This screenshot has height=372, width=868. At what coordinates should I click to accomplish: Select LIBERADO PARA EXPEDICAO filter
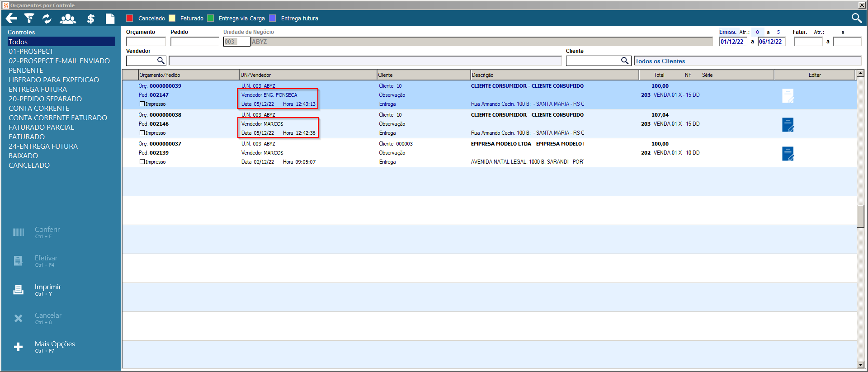[54, 80]
